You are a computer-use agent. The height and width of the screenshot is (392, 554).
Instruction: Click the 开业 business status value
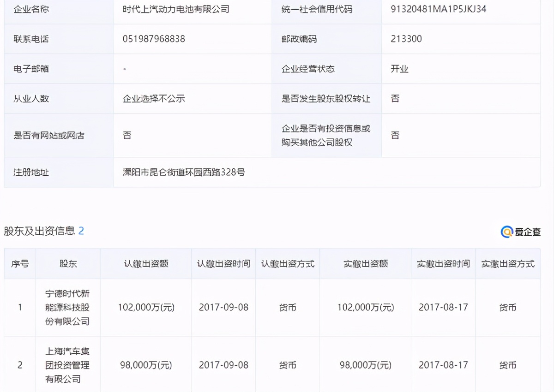tap(399, 69)
